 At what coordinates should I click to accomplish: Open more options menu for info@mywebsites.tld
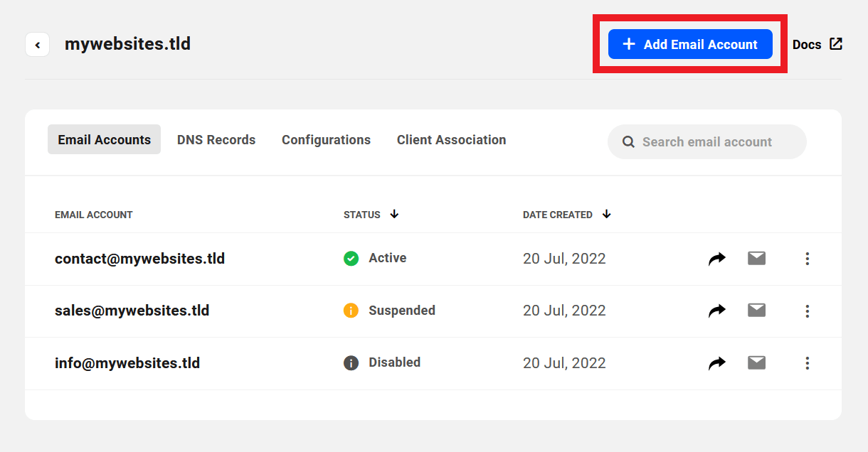[808, 364]
